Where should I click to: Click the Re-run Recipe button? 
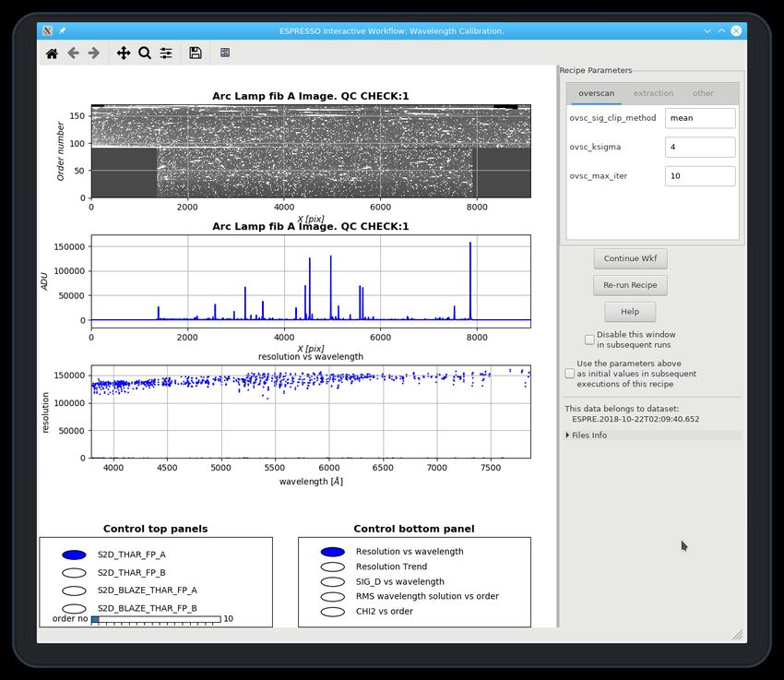click(630, 285)
